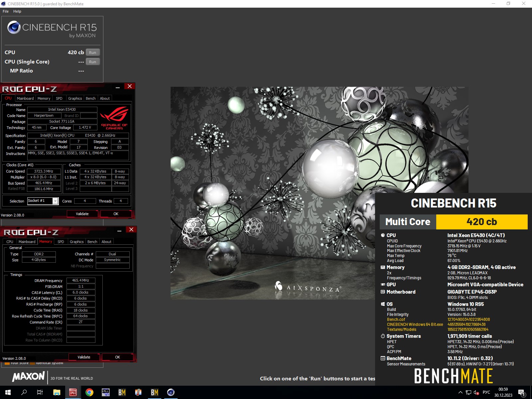Open Graphics tab in top CPU-Z window

[75, 98]
